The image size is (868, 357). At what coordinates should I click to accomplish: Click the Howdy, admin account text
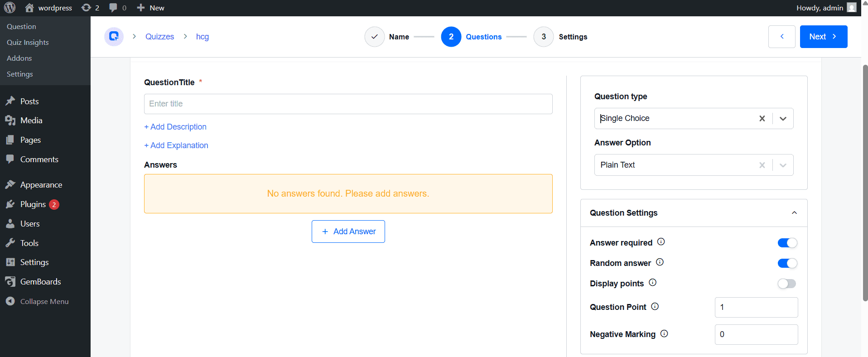coord(820,8)
